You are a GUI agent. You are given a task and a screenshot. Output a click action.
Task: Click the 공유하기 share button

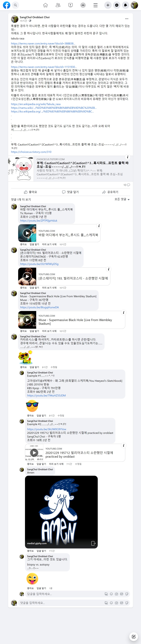(110, 192)
